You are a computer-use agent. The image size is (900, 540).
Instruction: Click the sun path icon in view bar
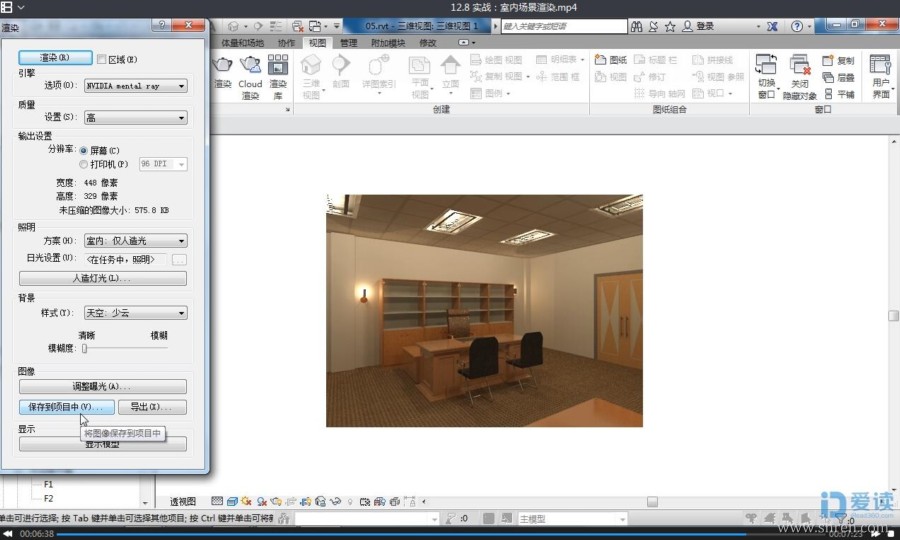point(247,502)
